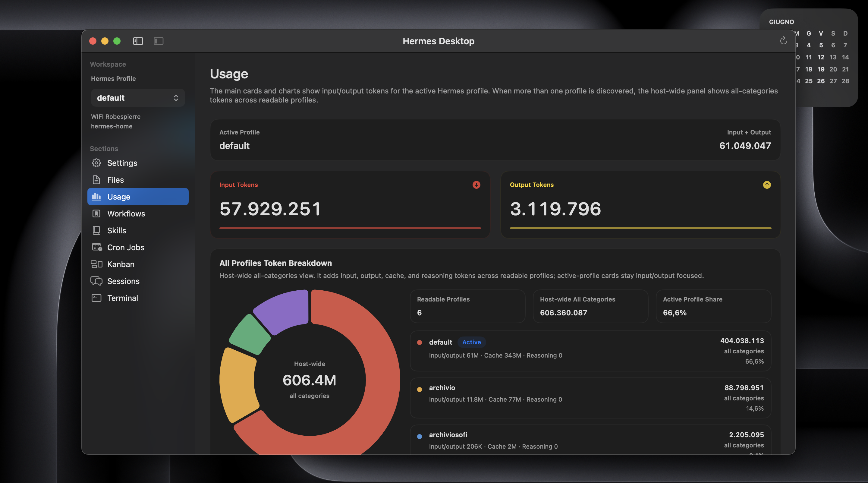
Task: Click the red dot beside default profile
Action: click(419, 342)
